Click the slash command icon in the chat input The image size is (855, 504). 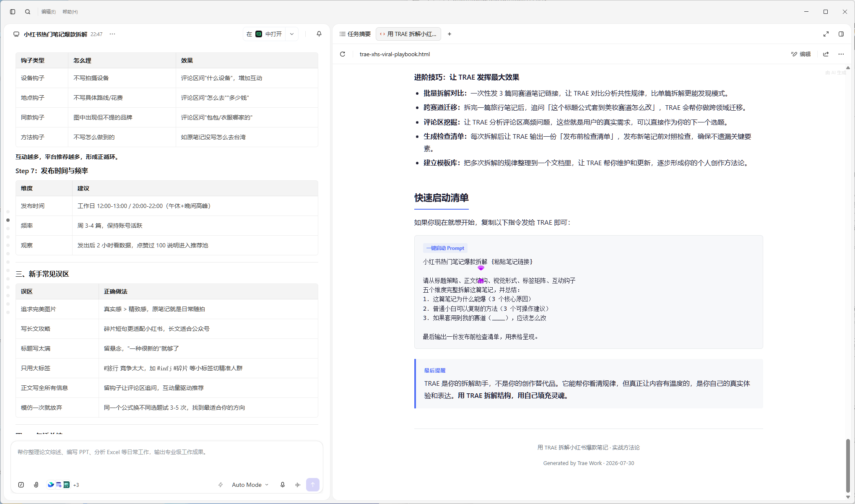[21, 485]
